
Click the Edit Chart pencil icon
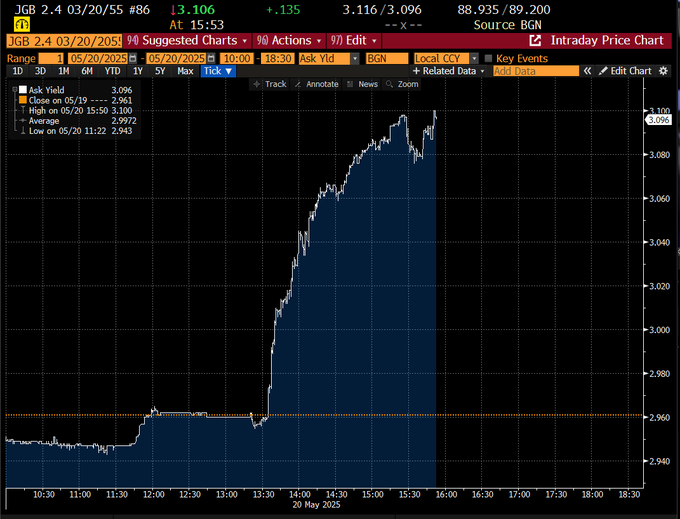602,71
